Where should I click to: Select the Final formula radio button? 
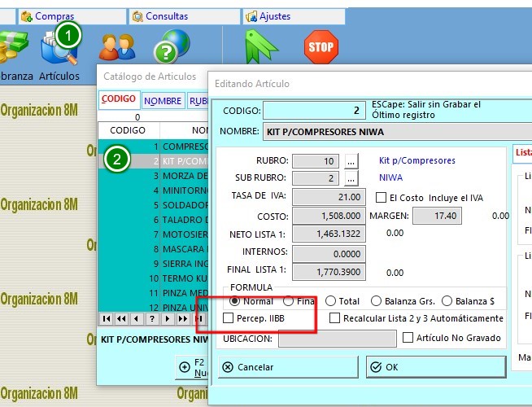pyautogui.click(x=289, y=301)
